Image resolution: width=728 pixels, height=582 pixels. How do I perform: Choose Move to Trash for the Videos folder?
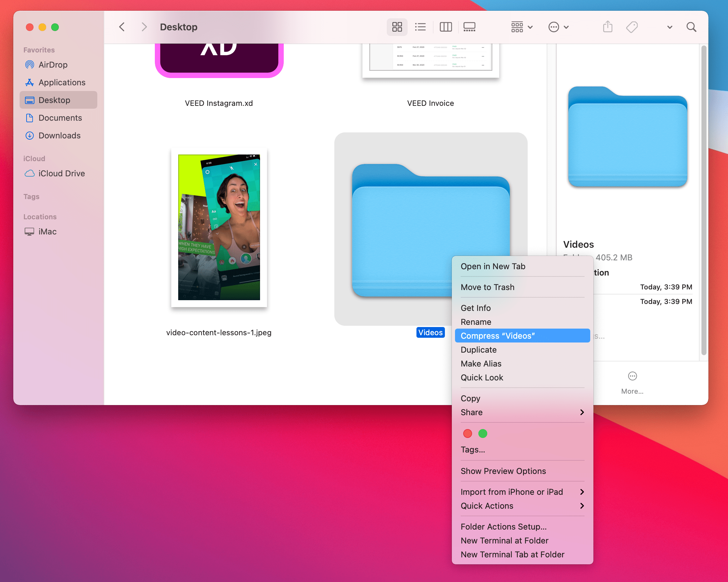click(x=488, y=287)
